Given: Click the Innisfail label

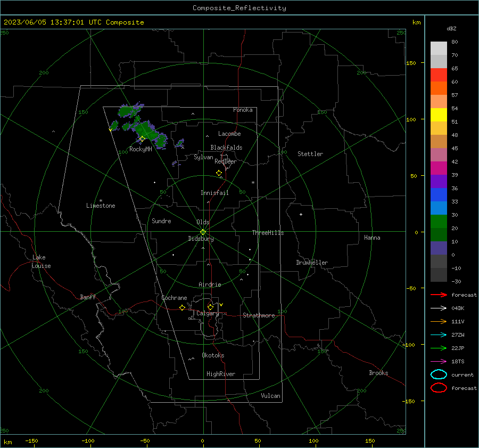Looking at the screenshot, I should pyautogui.click(x=214, y=193).
